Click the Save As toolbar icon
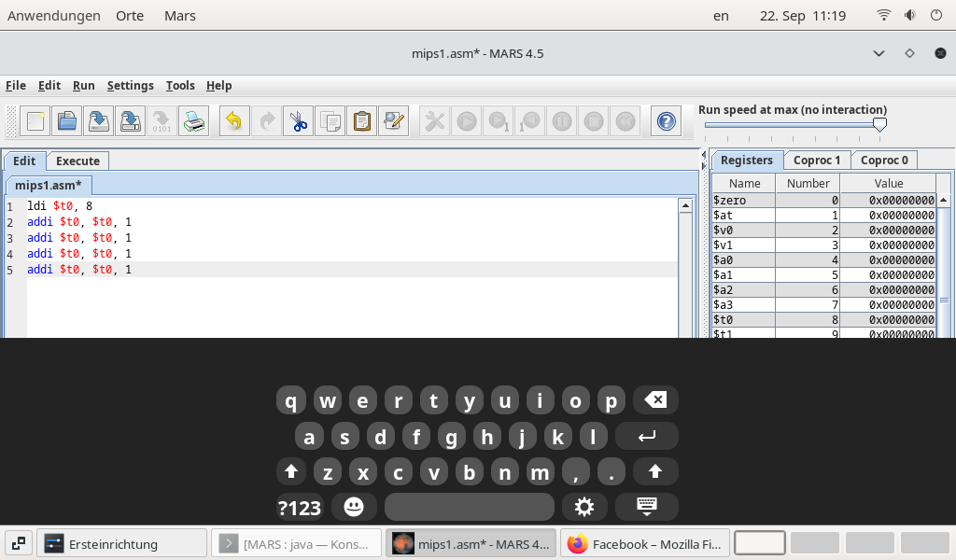 point(130,120)
